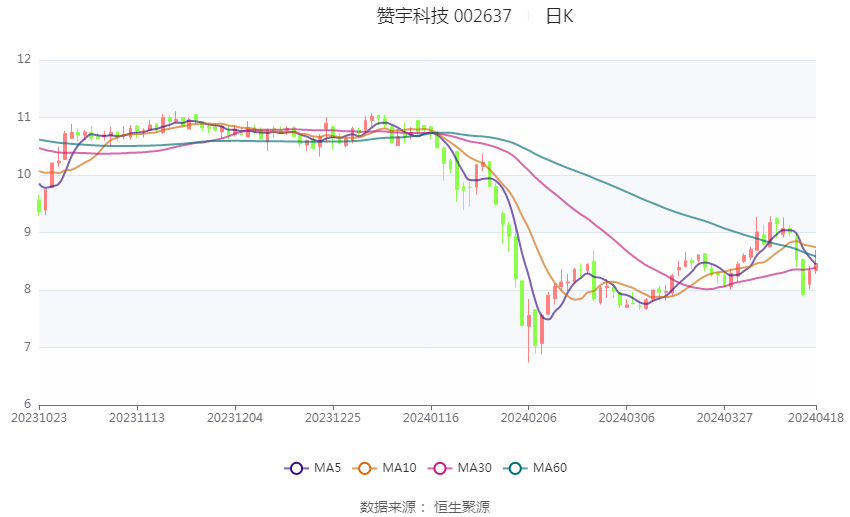Click the 9 price level axis label
Screen dimensions: 850x517
tap(27, 232)
